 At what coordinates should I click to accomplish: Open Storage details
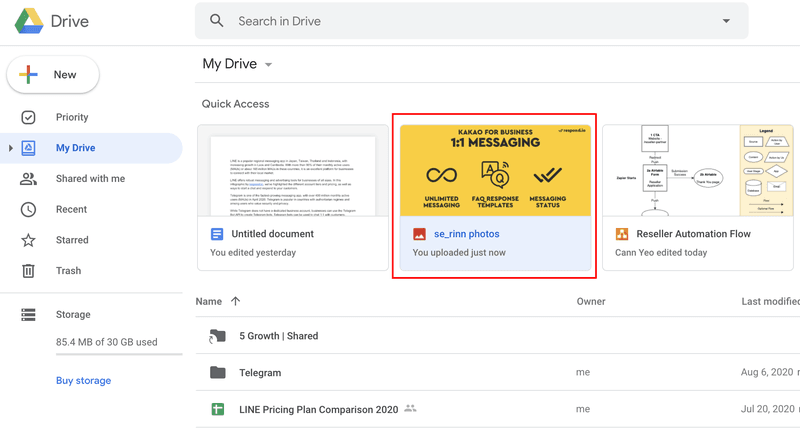pyautogui.click(x=73, y=315)
